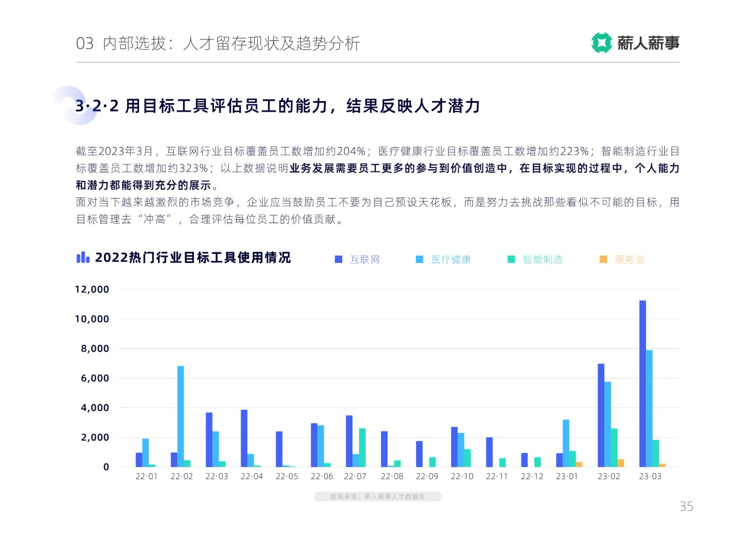Viewport: 756px width, 537px height.
Task: Click the 10,000 y-axis label
Action: [x=92, y=319]
